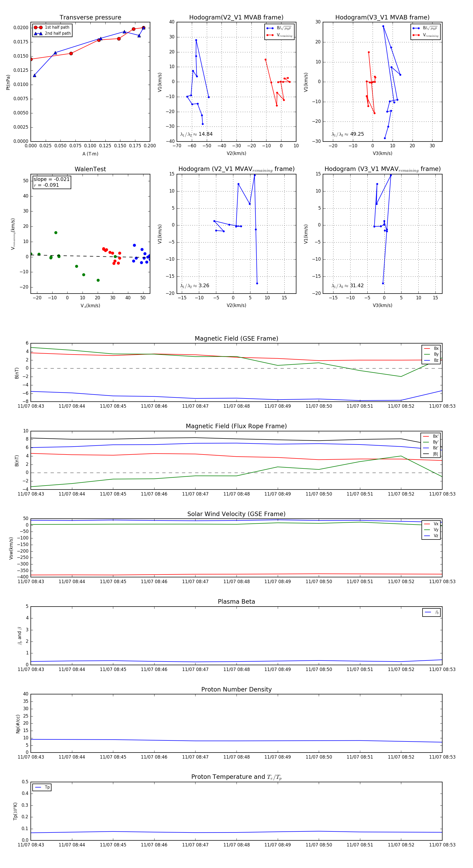Click '11/07 08:53' tick under Proton Temperature
The height and width of the screenshot is (868, 473).
pos(442,845)
